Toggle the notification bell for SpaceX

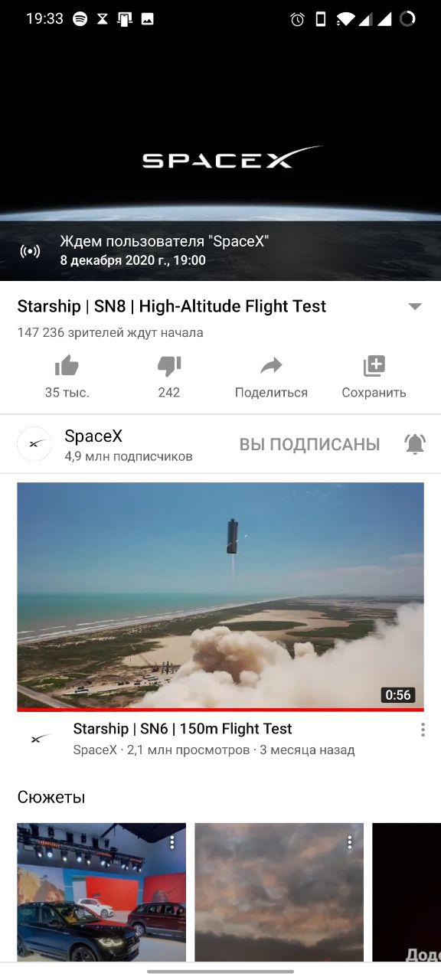415,444
